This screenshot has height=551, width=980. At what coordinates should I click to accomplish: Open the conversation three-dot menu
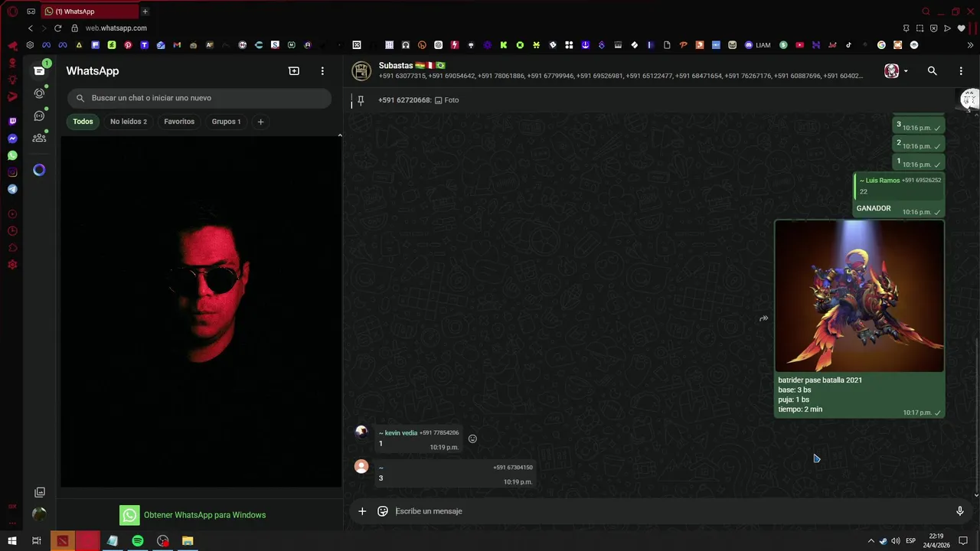[x=961, y=71]
